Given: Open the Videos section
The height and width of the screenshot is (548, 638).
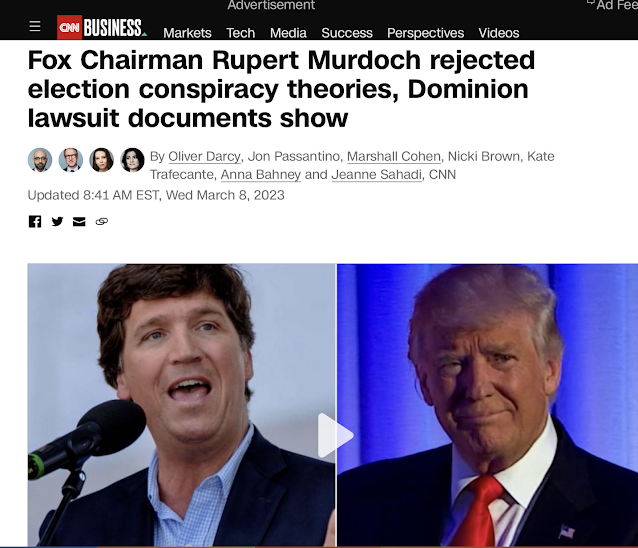Looking at the screenshot, I should pos(499,33).
